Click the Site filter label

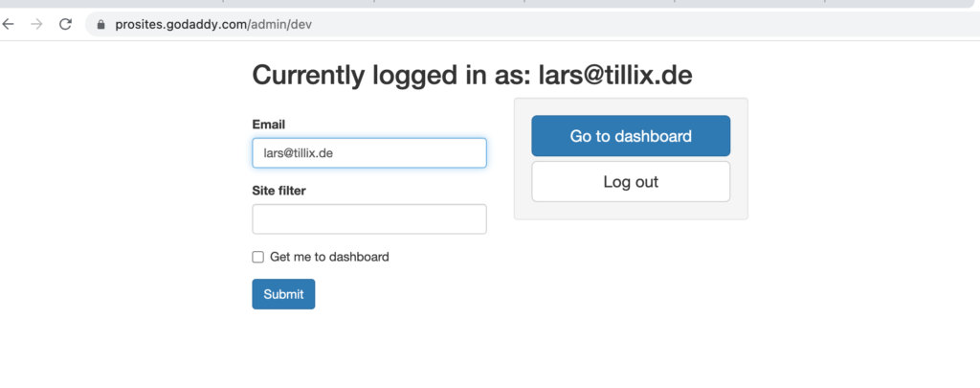click(x=278, y=191)
